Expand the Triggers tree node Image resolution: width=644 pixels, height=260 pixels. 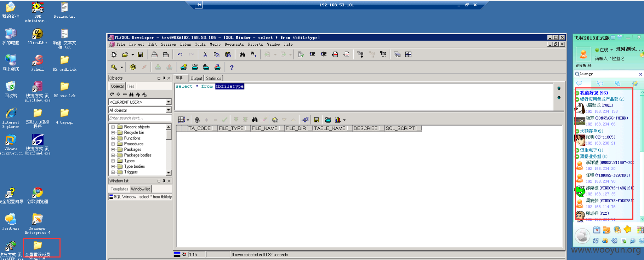coord(113,172)
